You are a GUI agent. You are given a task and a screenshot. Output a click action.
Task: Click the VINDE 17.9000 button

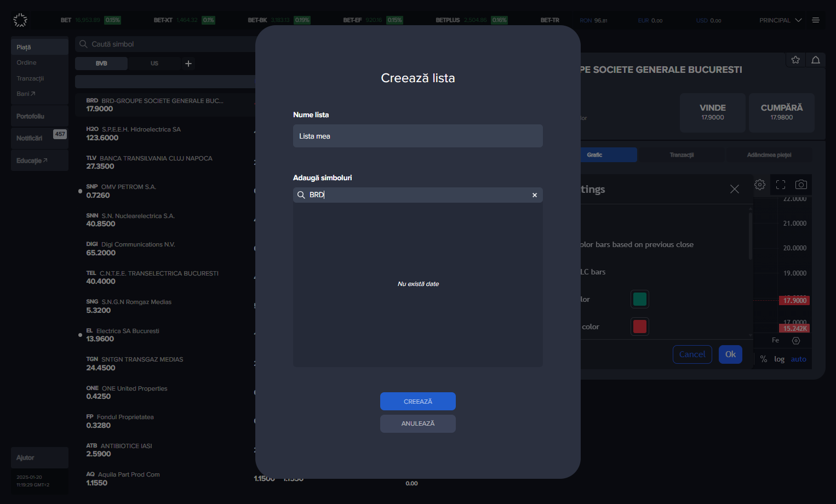(x=713, y=112)
